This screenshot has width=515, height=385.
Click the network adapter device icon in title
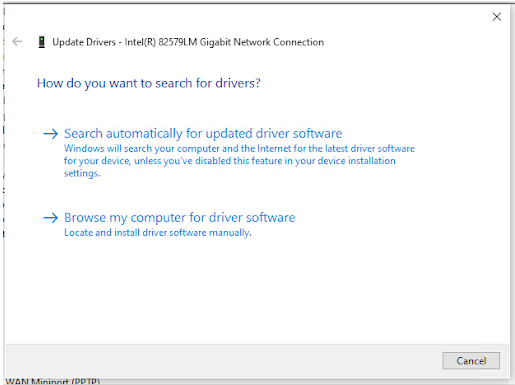click(42, 42)
